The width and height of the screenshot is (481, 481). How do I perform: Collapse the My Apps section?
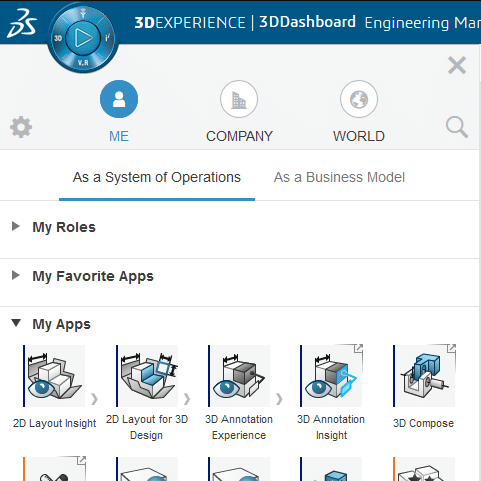(16, 323)
